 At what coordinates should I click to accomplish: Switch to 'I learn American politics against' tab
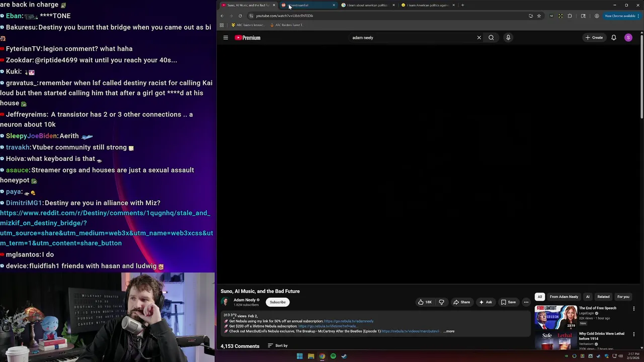tap(428, 5)
